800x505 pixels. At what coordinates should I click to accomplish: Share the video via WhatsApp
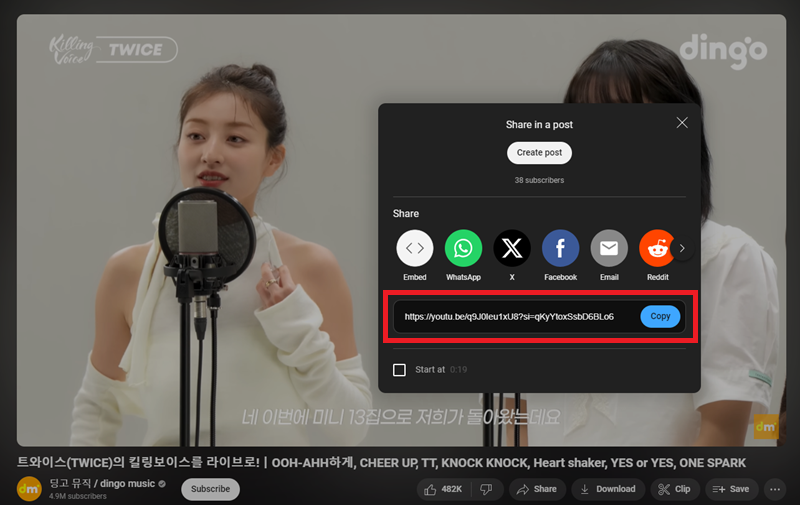pyautogui.click(x=463, y=248)
